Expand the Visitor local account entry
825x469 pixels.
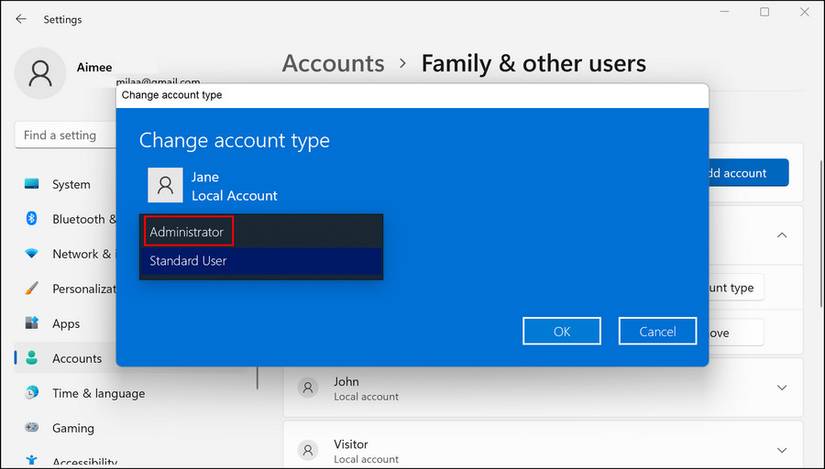(781, 450)
